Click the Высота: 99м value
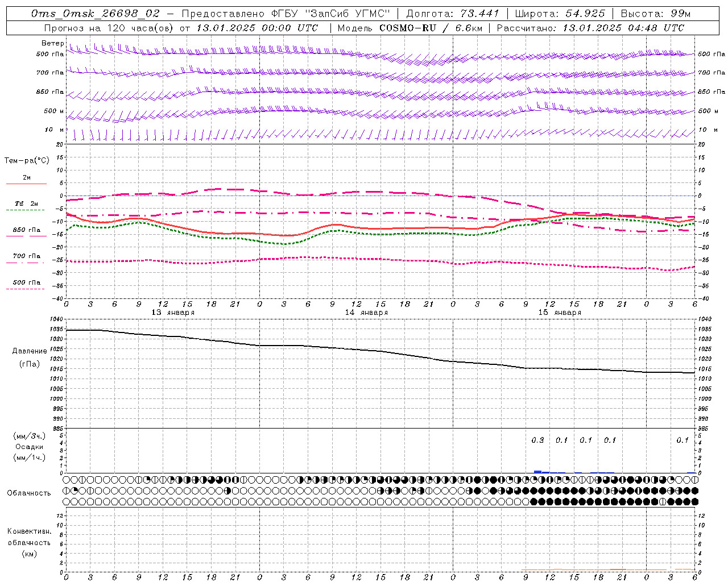 [x=656, y=14]
